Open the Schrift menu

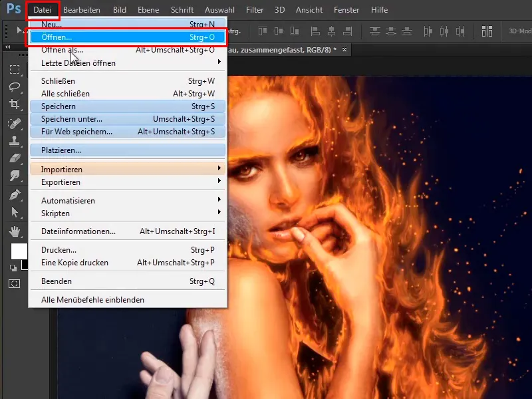tap(182, 10)
